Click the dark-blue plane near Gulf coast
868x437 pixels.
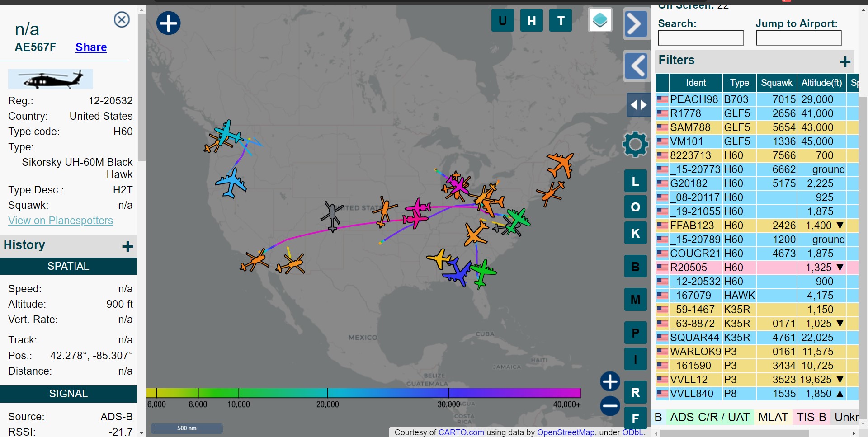[458, 272]
